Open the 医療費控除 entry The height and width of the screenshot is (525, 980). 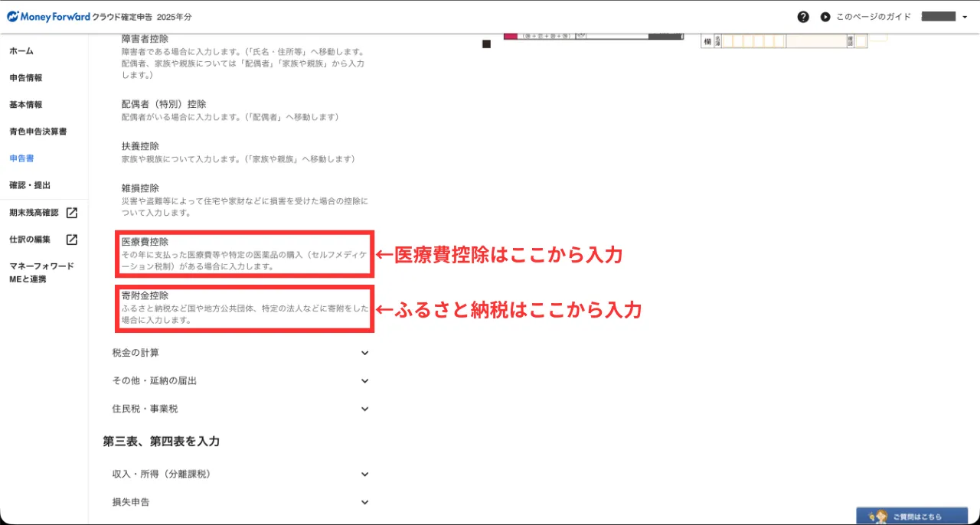click(145, 242)
